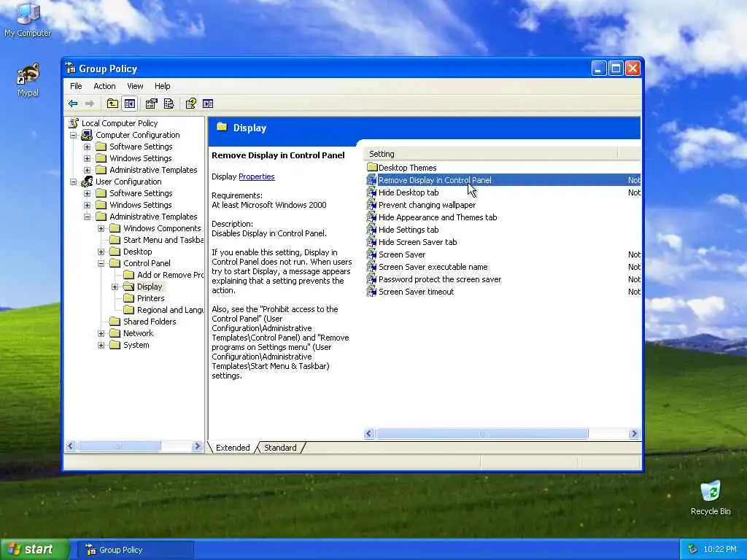Image resolution: width=747 pixels, height=560 pixels.
Task: Select the Screen Saver executable name setting
Action: pyautogui.click(x=433, y=267)
